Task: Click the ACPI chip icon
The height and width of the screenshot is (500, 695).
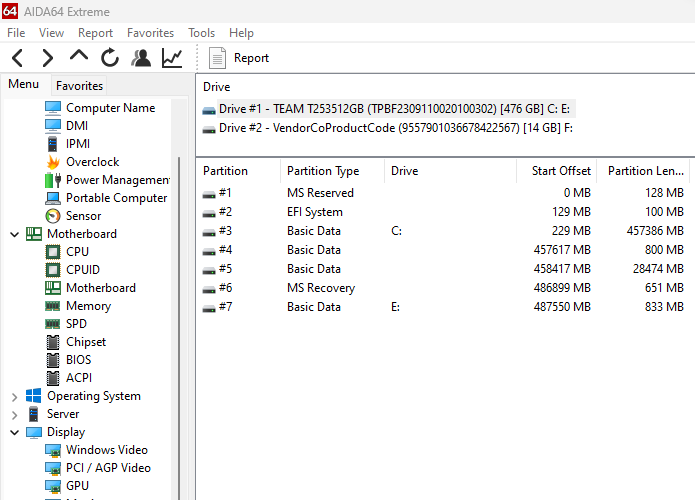Action: pyautogui.click(x=53, y=378)
